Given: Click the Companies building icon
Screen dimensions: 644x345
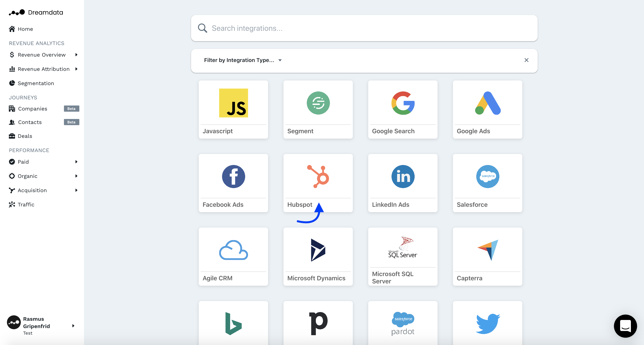Looking at the screenshot, I should click(x=12, y=109).
